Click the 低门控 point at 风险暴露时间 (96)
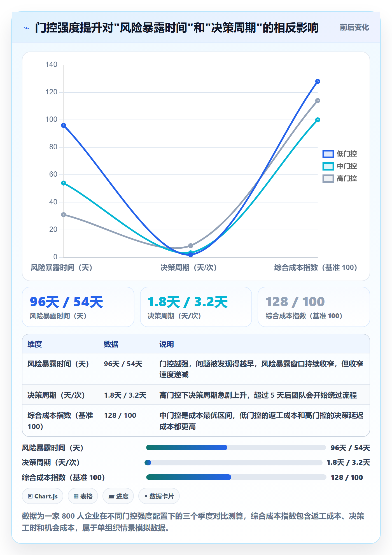 coord(64,125)
